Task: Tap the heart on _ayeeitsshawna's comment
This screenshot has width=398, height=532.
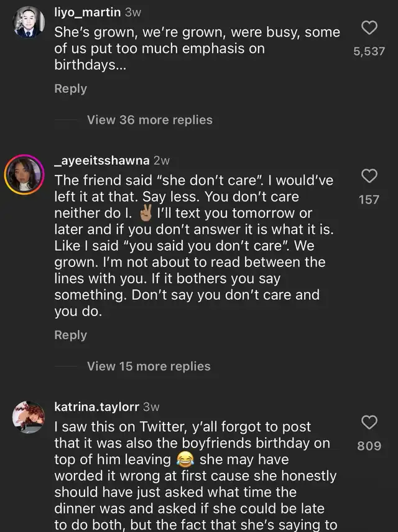Action: pos(369,177)
